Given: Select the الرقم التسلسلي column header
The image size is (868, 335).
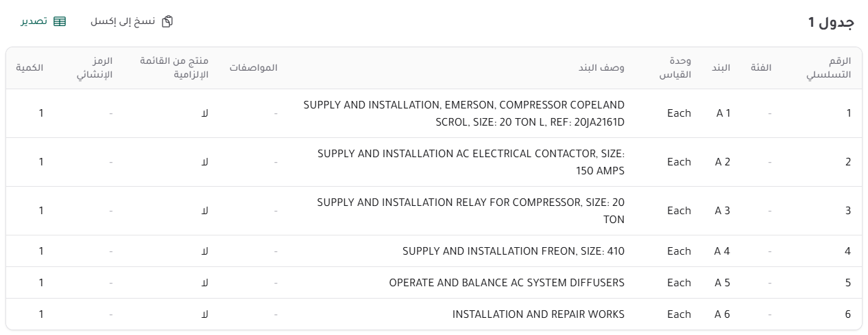Looking at the screenshot, I should (831, 68).
